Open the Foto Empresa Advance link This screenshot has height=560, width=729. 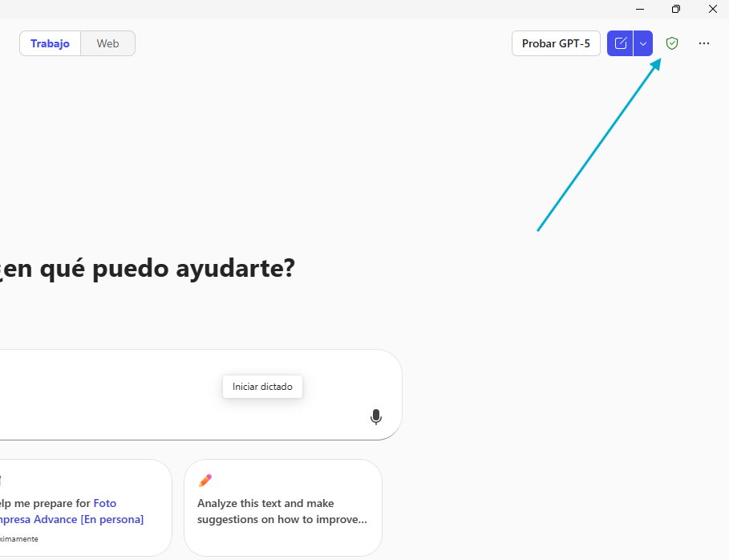pos(104,511)
